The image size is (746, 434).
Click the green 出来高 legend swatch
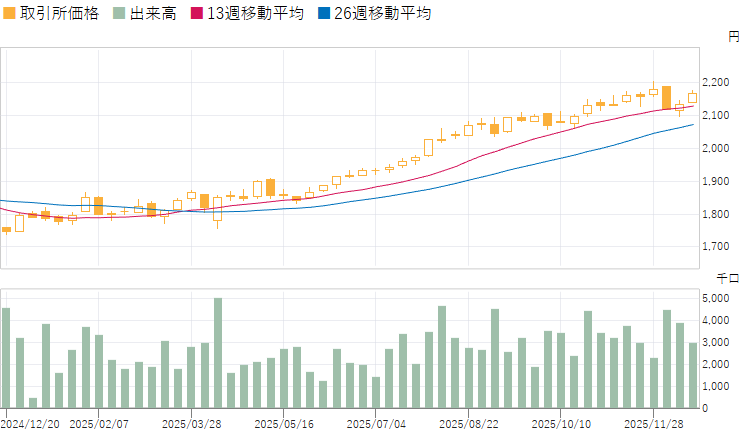pyautogui.click(x=120, y=14)
